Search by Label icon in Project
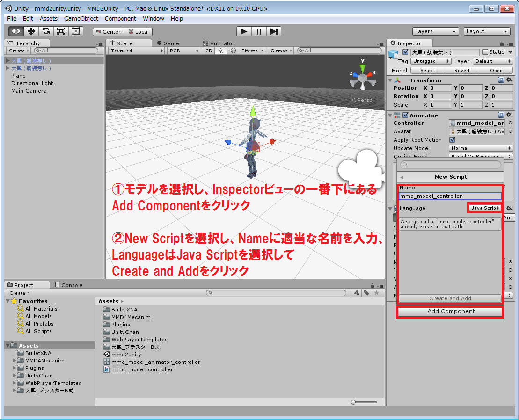The height and width of the screenshot is (420, 519). [366, 293]
